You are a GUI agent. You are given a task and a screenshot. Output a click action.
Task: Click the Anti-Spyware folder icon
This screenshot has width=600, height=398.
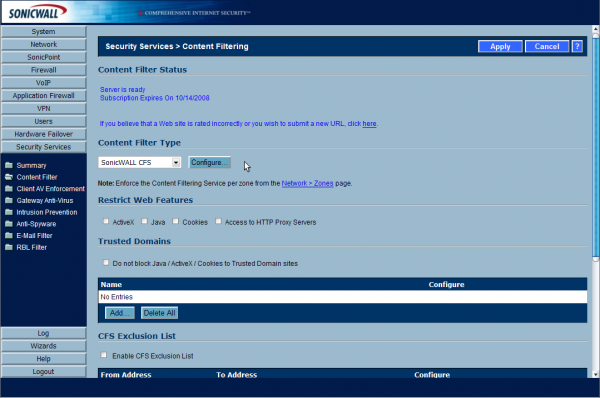point(9,224)
